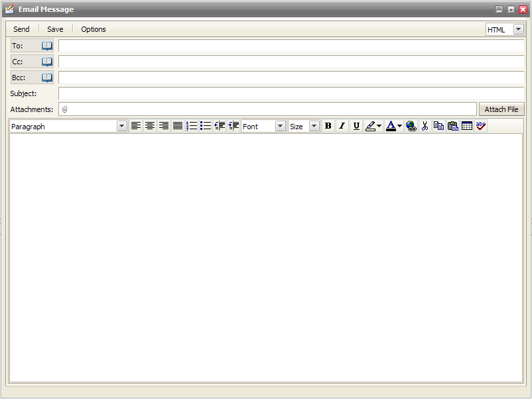Click Save in the top menu
Screen dimensions: 532x399
(55, 29)
